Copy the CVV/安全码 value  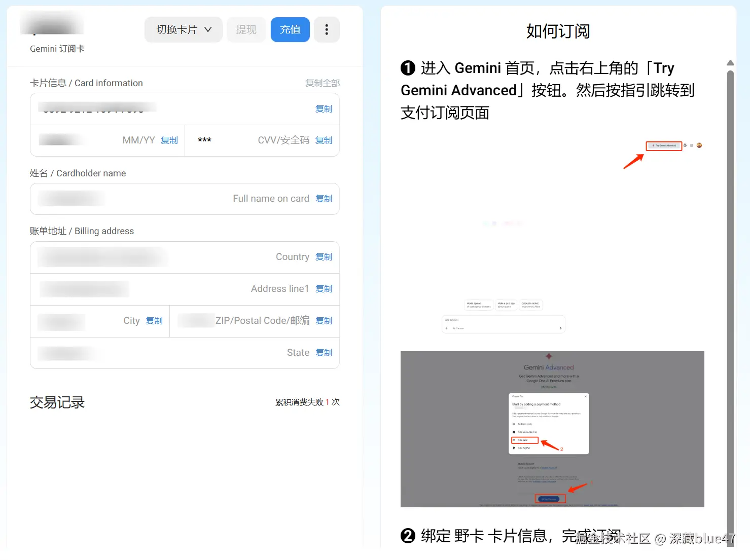click(324, 140)
